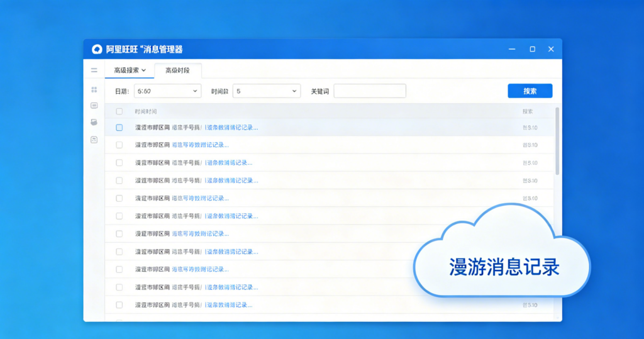Open the blue record link in first row

point(231,128)
